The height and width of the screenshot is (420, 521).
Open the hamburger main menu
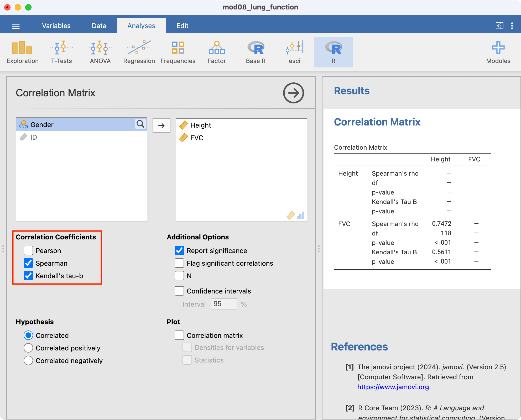(x=16, y=26)
